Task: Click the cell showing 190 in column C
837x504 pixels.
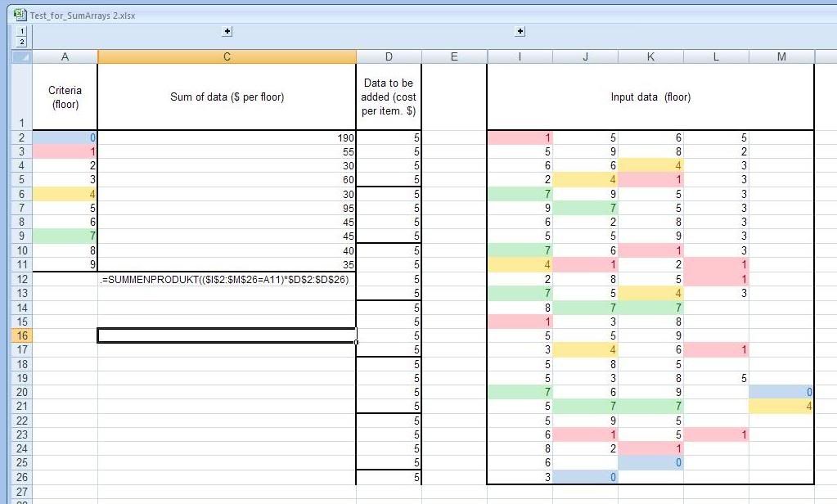Action: click(227, 137)
